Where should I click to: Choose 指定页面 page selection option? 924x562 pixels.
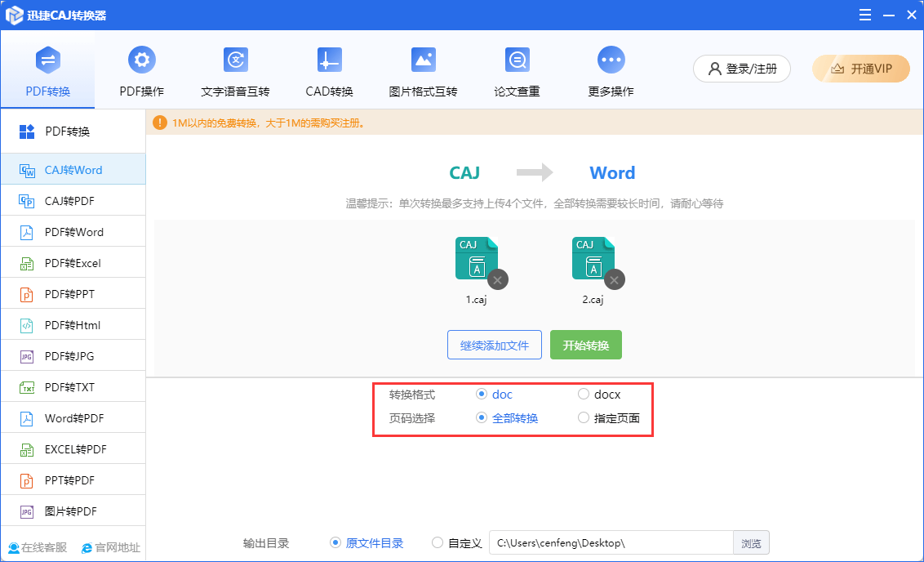point(584,418)
